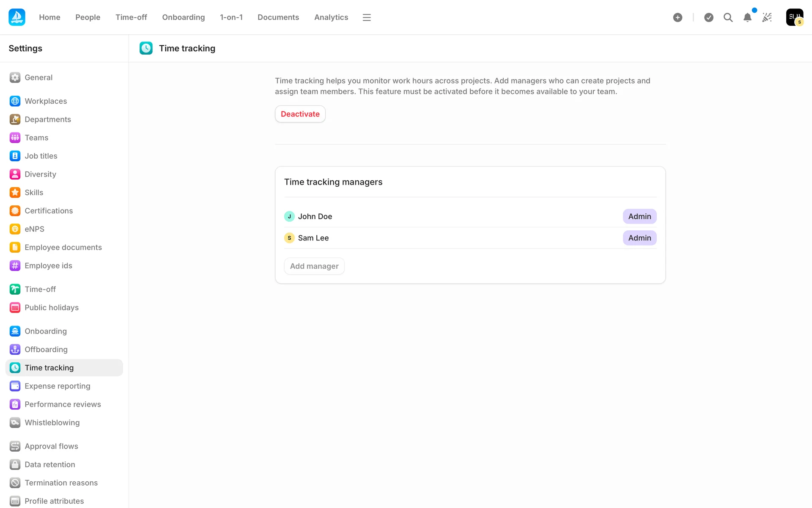Open the notifications bell
Screen dimensions: 812x508
(x=747, y=17)
